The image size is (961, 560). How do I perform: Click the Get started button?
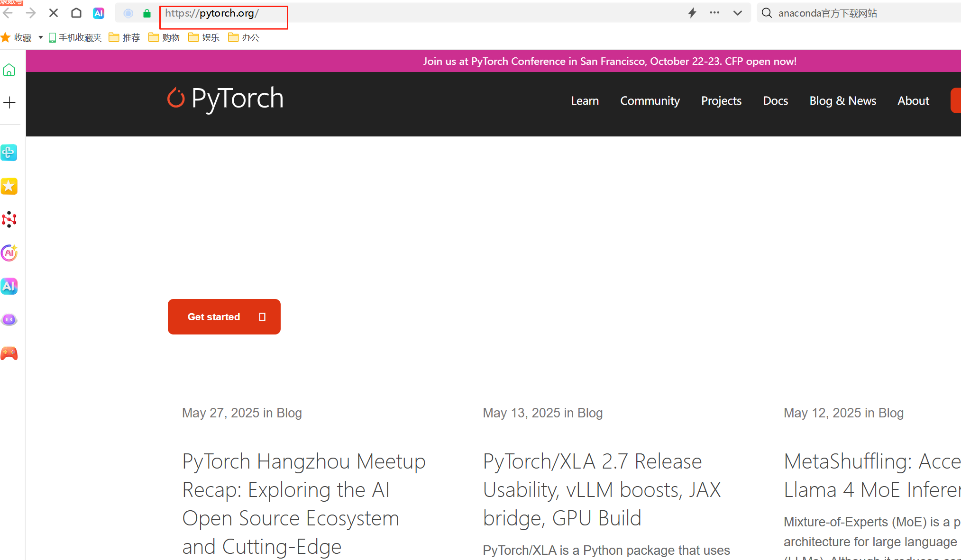point(224,316)
